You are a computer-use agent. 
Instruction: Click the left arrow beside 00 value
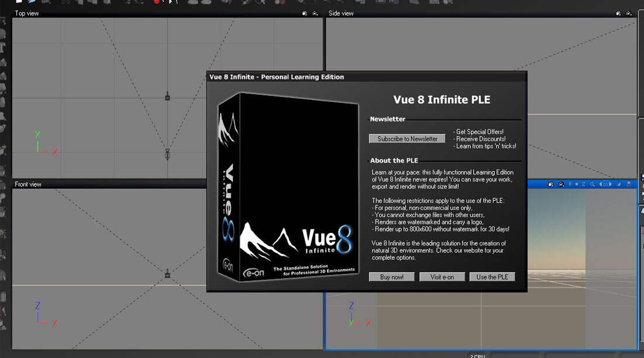[601, 184]
